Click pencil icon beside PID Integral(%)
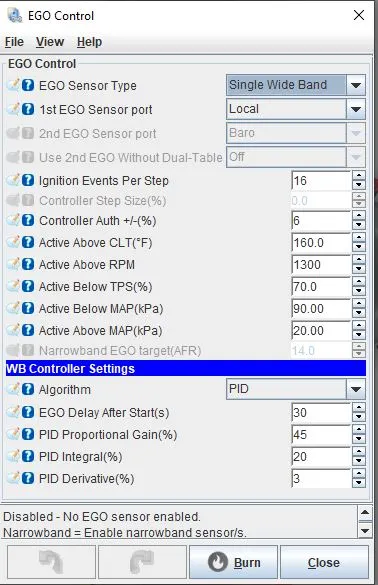Viewport: 378px width, 585px height. pos(13,456)
